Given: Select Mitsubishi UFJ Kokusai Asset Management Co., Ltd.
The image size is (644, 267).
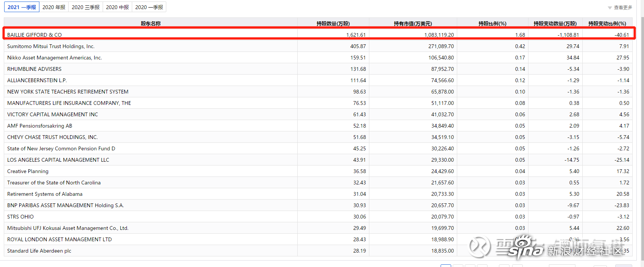Looking at the screenshot, I should click(68, 228).
